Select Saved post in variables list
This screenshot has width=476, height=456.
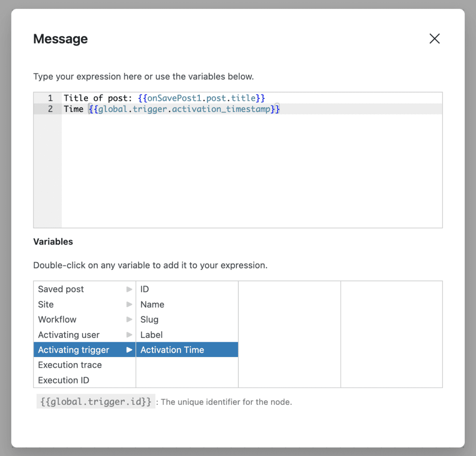61,289
